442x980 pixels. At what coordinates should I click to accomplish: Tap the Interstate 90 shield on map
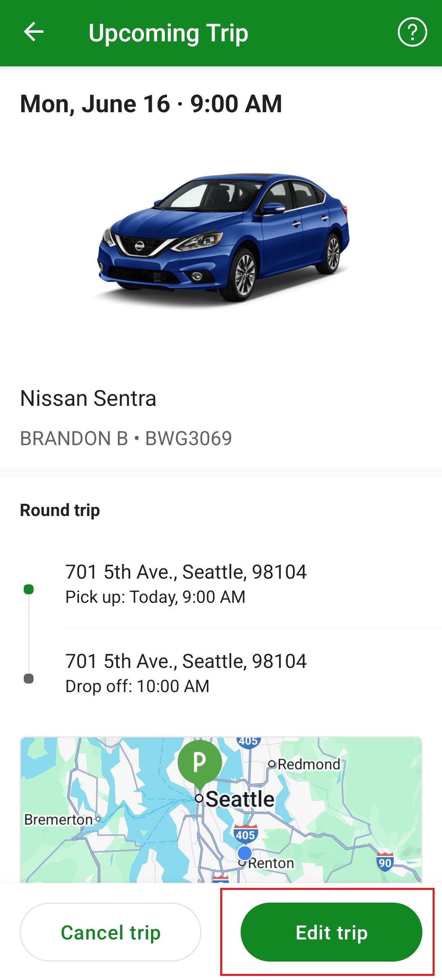click(385, 862)
